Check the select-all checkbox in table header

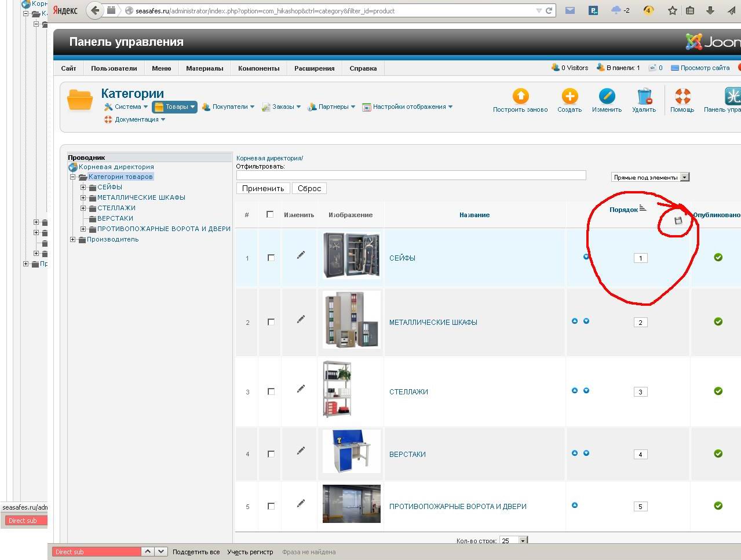pyautogui.click(x=270, y=214)
